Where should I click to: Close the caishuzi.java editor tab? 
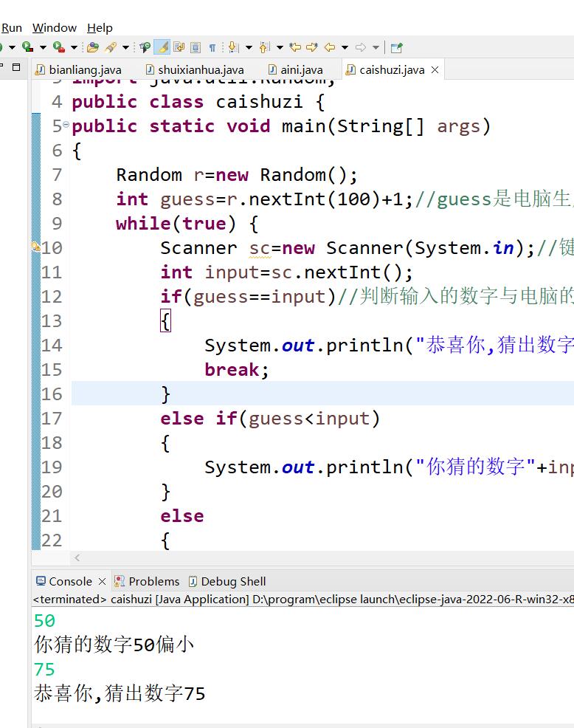435,69
